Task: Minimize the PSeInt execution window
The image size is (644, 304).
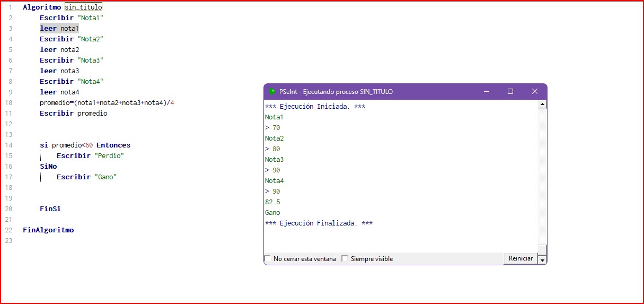Action: (x=486, y=91)
